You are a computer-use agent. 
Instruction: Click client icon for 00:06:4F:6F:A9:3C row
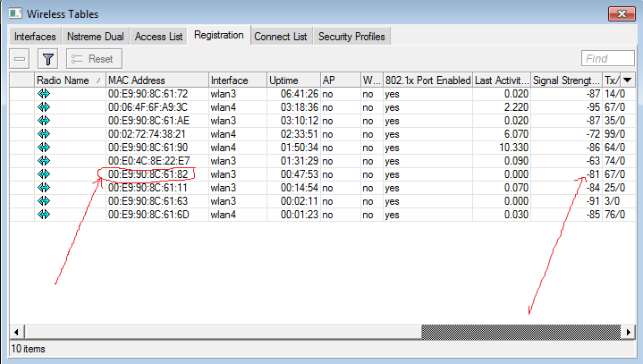pyautogui.click(x=44, y=107)
